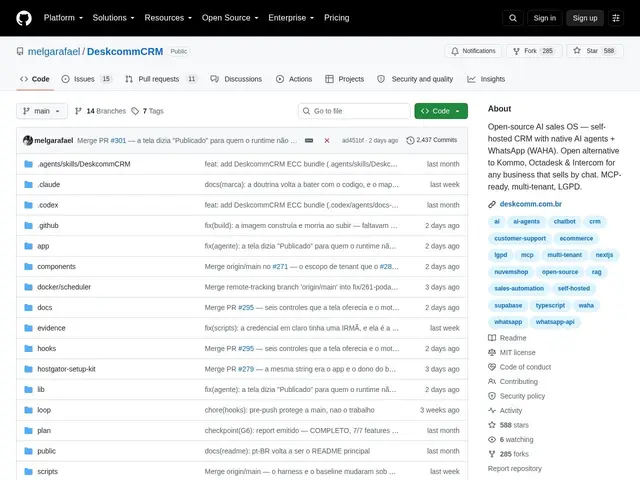Click the folder icon for hostgator-setup-kit

28,369
